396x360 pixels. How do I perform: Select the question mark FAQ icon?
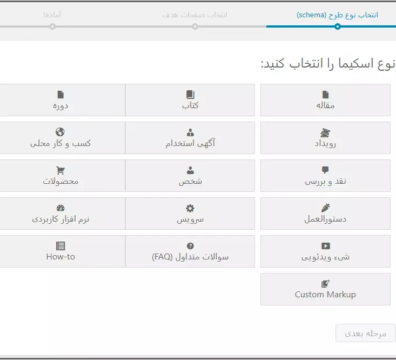coord(190,246)
